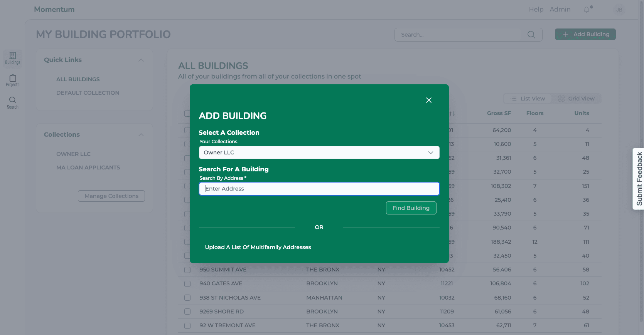Click the 938 ST NICHOLAS AVE address
Image resolution: width=644 pixels, height=335 pixels.
click(x=230, y=298)
